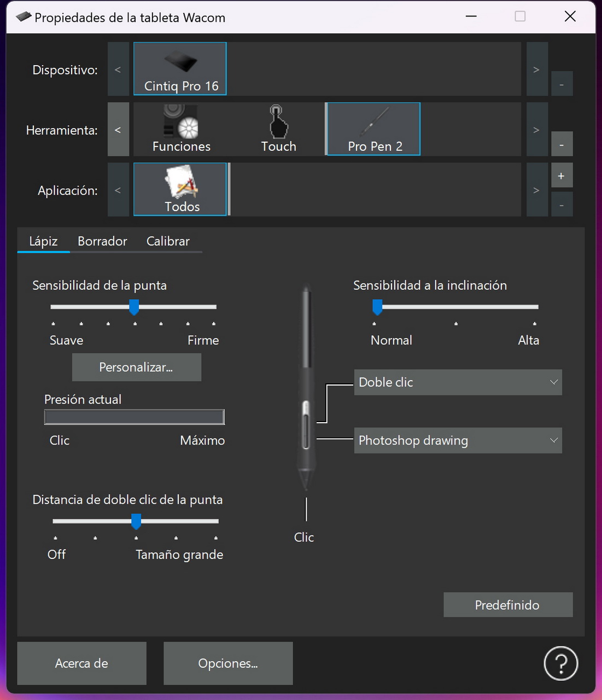
Task: Switch to the Borrador tab
Action: tap(102, 241)
